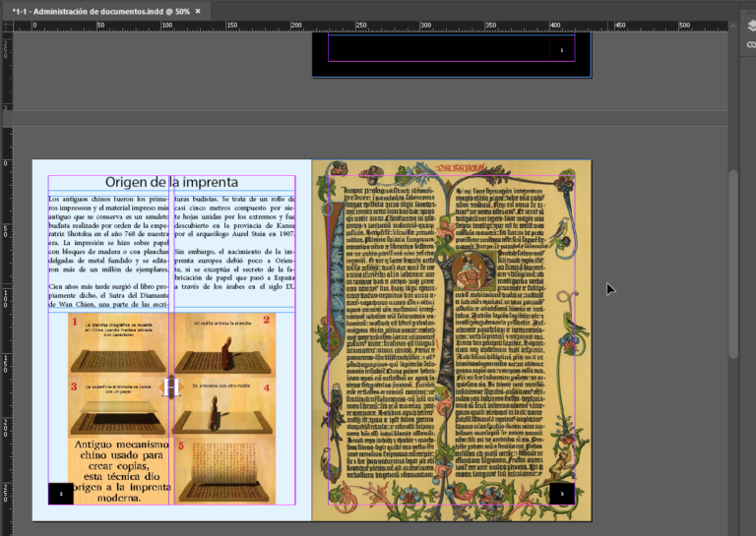Close the Administración de documentos.indd tab
This screenshot has height=536, width=756.
click(x=198, y=11)
